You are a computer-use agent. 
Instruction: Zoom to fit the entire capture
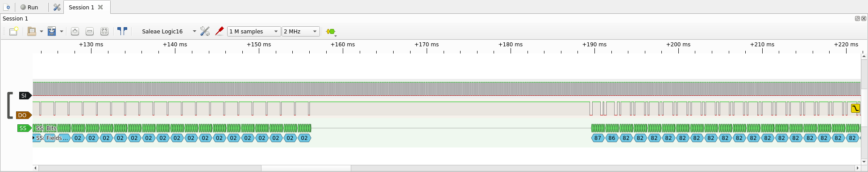tap(104, 31)
